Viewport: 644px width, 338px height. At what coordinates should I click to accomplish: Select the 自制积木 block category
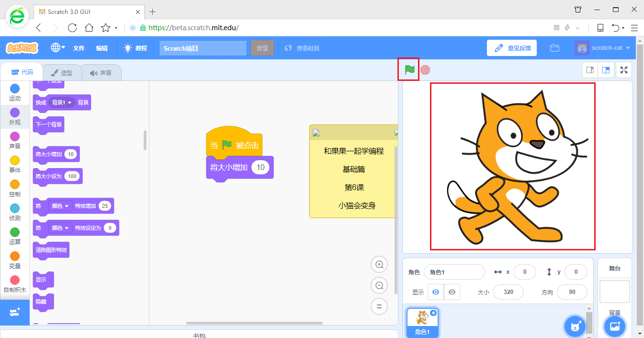click(15, 284)
